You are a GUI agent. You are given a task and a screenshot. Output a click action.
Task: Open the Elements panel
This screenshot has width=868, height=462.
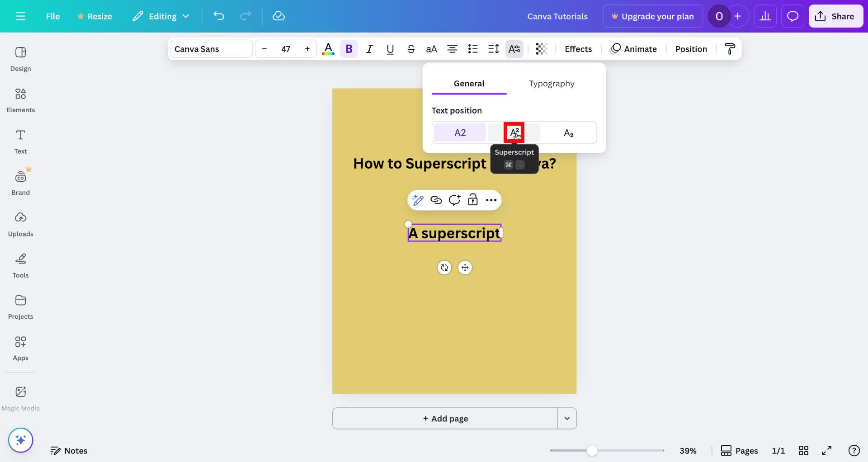tap(20, 100)
